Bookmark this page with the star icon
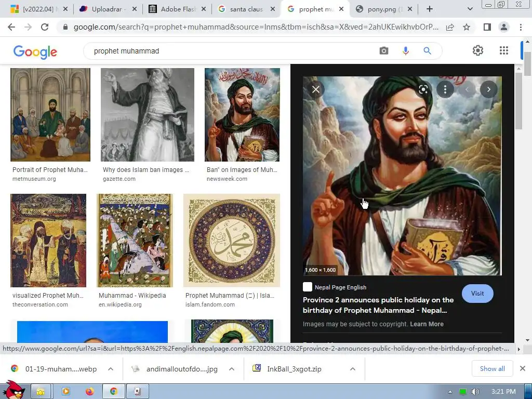Screen dimensions: 532x399 point(467,27)
